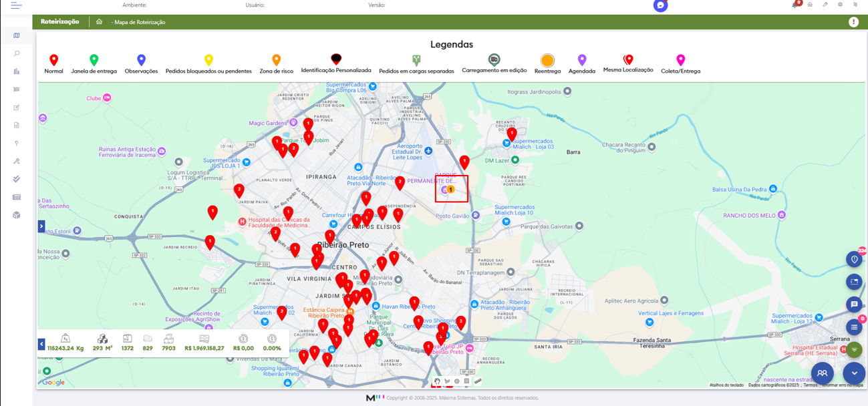
Task: Click the Pedidos bloqueados ou pendentes yellow pin
Action: pos(208,60)
